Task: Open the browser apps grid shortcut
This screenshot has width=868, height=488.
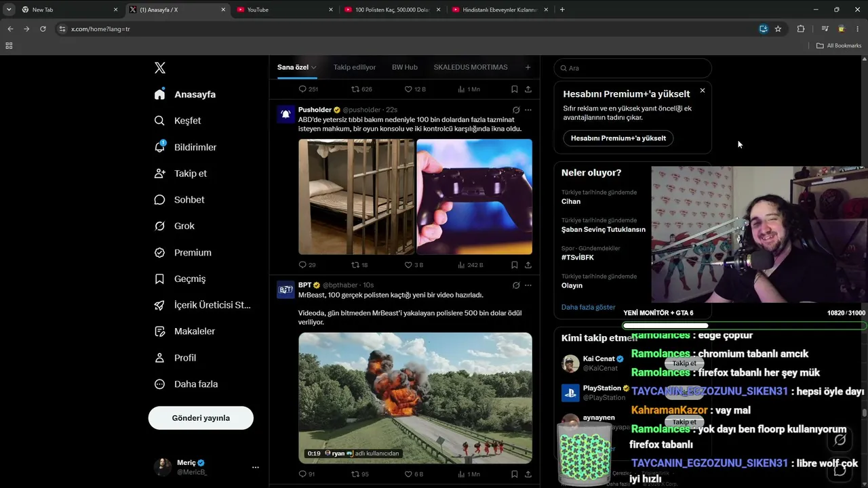Action: pos(9,45)
